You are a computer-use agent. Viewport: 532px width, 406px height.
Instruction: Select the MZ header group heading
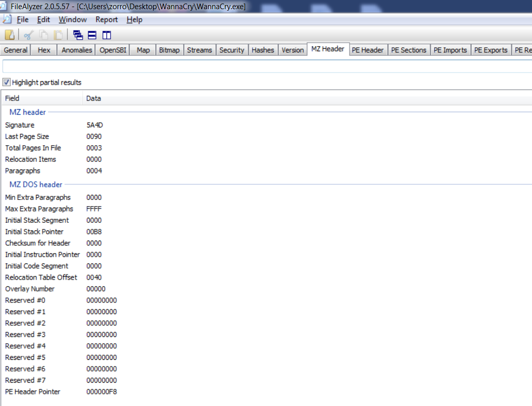(27, 112)
